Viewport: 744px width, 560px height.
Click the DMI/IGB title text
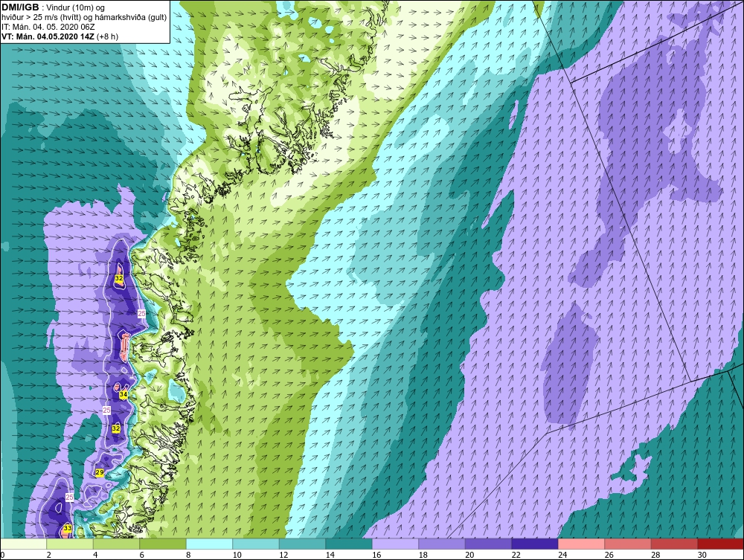click(x=20, y=7)
